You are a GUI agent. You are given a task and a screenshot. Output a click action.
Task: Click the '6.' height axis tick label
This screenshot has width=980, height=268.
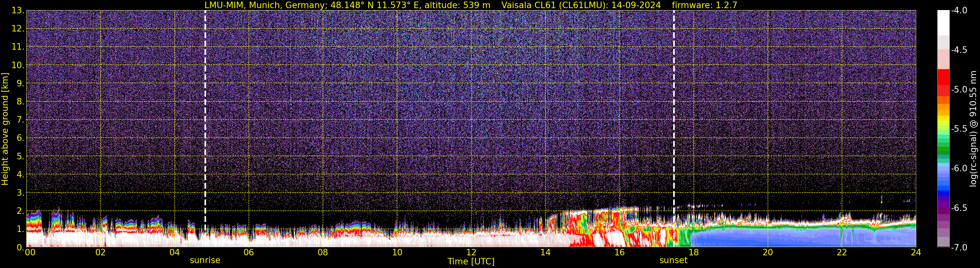(20, 138)
